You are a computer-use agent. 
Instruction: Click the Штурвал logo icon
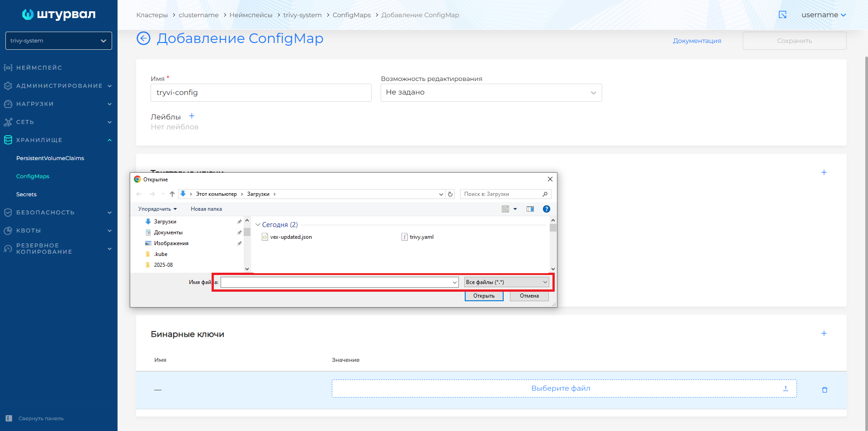(x=28, y=14)
